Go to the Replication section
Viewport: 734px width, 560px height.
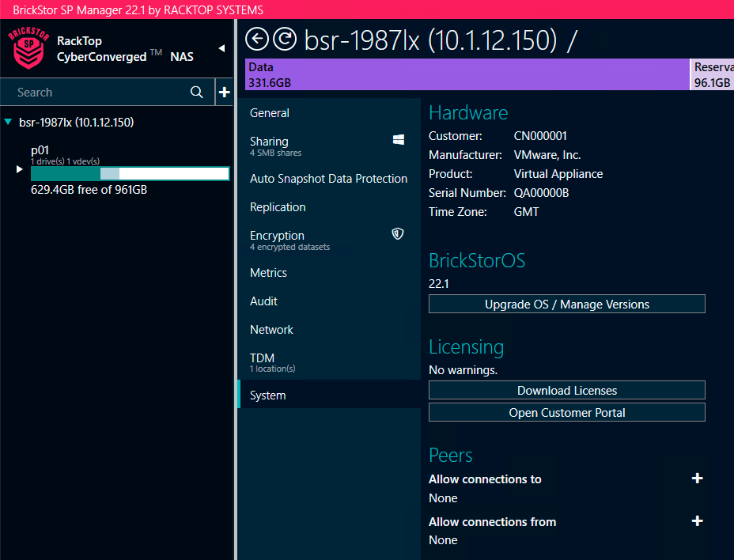click(329, 207)
